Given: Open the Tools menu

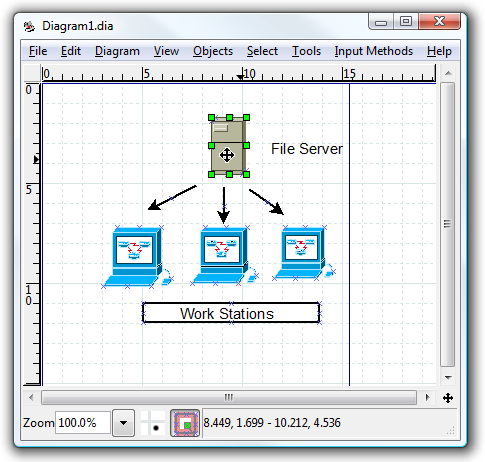Looking at the screenshot, I should click(306, 51).
